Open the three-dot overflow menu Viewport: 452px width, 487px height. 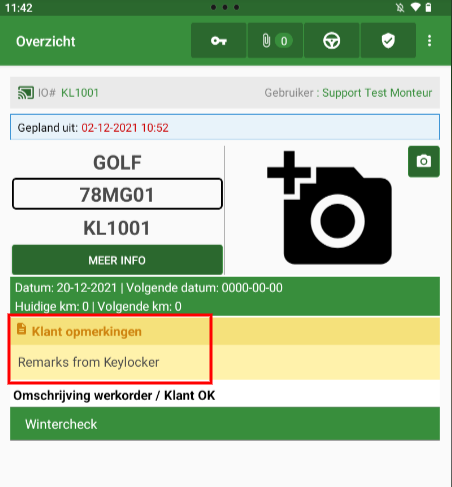pos(429,41)
